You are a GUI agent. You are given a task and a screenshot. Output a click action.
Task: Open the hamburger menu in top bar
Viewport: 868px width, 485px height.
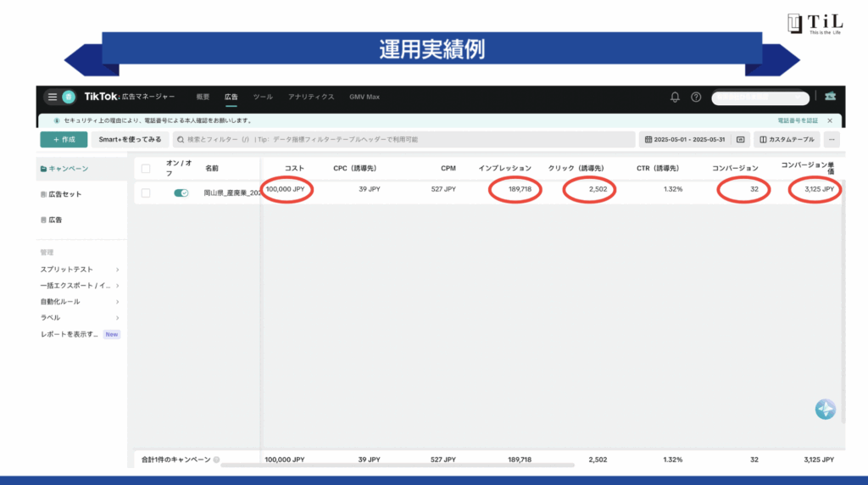[x=52, y=98]
